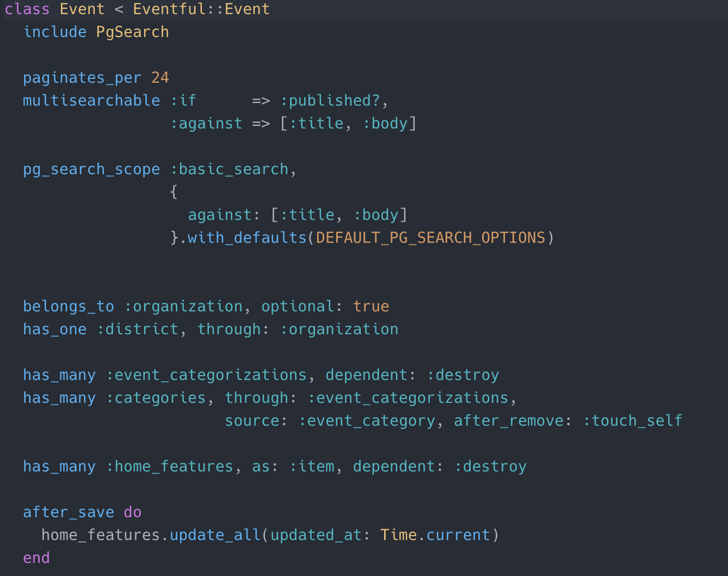This screenshot has height=576, width=728.
Task: Select the after_save block keyword
Action: click(68, 512)
